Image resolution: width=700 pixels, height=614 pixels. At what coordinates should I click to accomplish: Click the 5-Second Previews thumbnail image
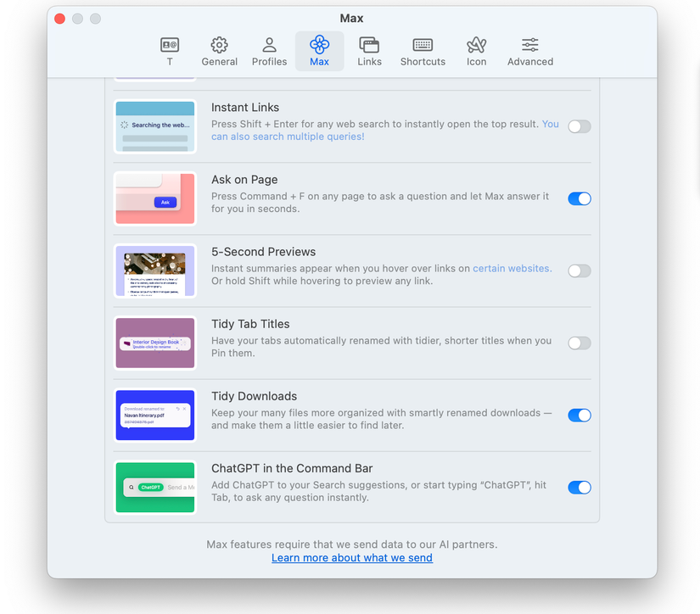(155, 271)
